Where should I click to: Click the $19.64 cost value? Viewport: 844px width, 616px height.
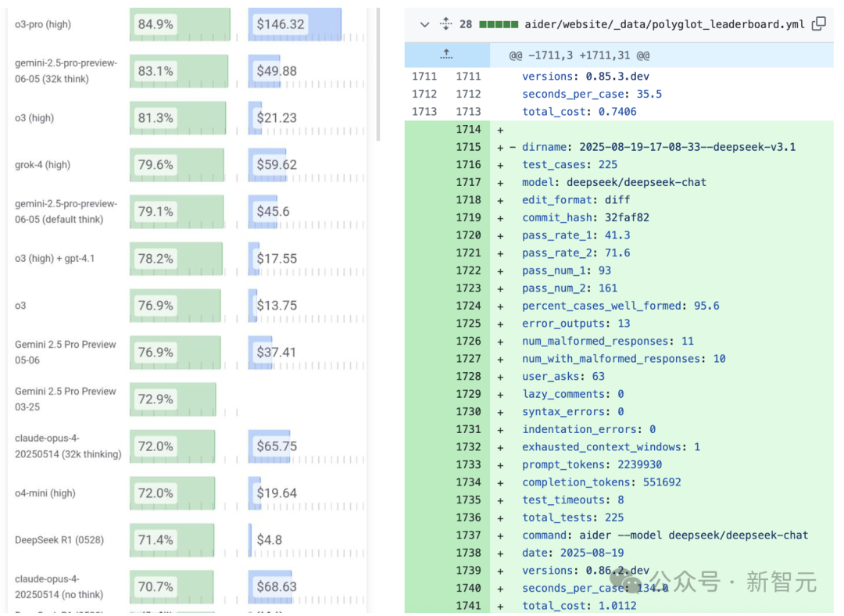277,493
